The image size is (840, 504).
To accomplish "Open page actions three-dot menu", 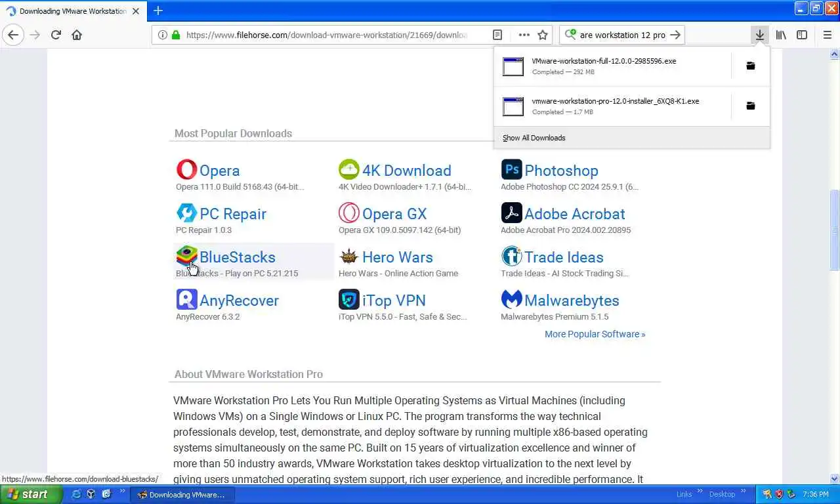I will pos(524,35).
